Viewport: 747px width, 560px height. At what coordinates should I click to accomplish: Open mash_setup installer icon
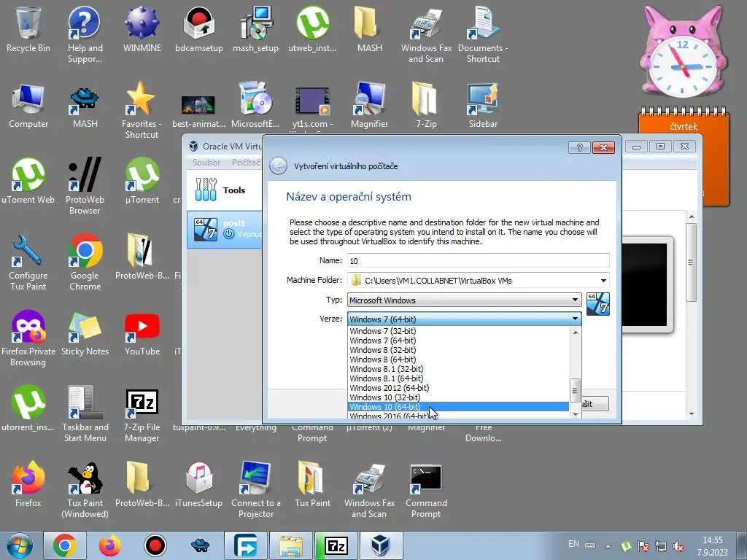[x=256, y=29]
